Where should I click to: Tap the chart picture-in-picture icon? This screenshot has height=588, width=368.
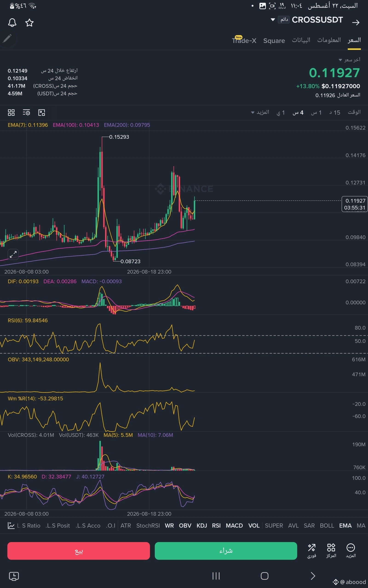tap(42, 113)
